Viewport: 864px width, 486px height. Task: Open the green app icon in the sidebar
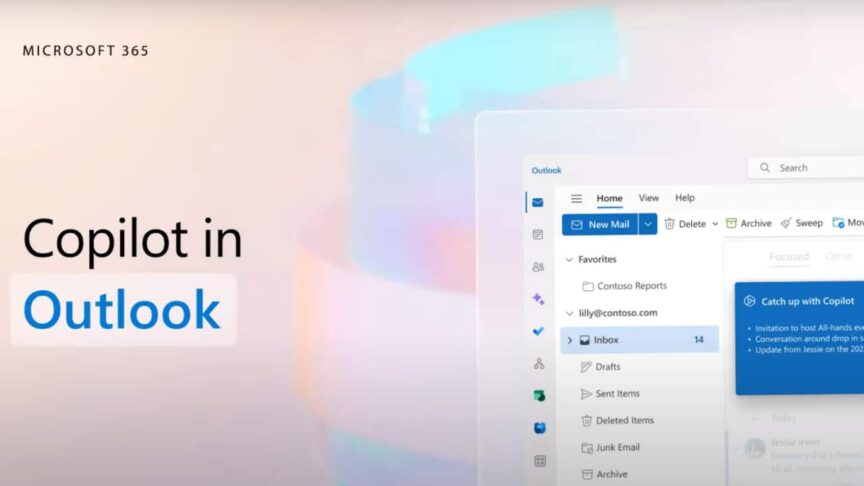coord(539,396)
